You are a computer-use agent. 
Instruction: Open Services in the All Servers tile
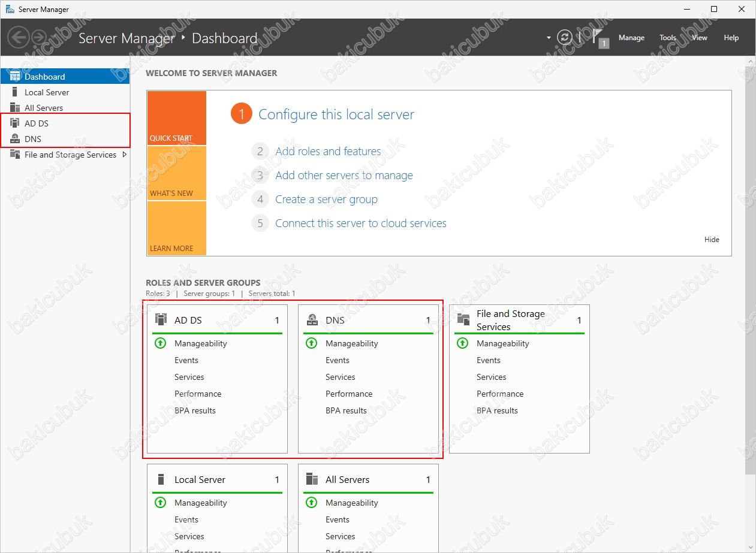341,536
